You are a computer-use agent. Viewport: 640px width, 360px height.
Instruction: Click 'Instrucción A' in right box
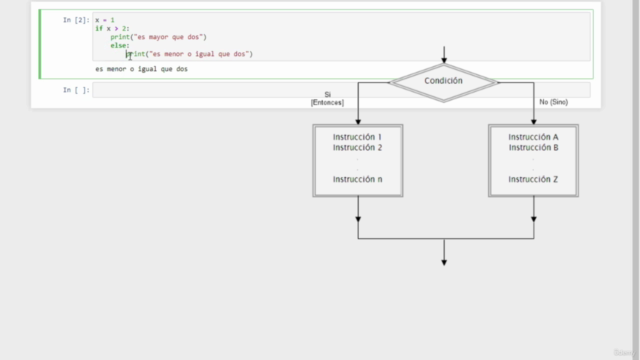pos(533,137)
